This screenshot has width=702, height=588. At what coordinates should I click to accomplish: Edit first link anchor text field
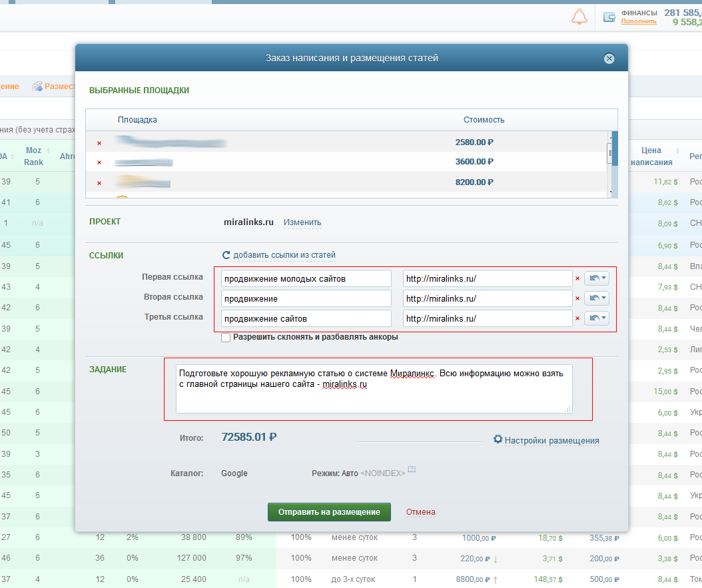pyautogui.click(x=306, y=278)
